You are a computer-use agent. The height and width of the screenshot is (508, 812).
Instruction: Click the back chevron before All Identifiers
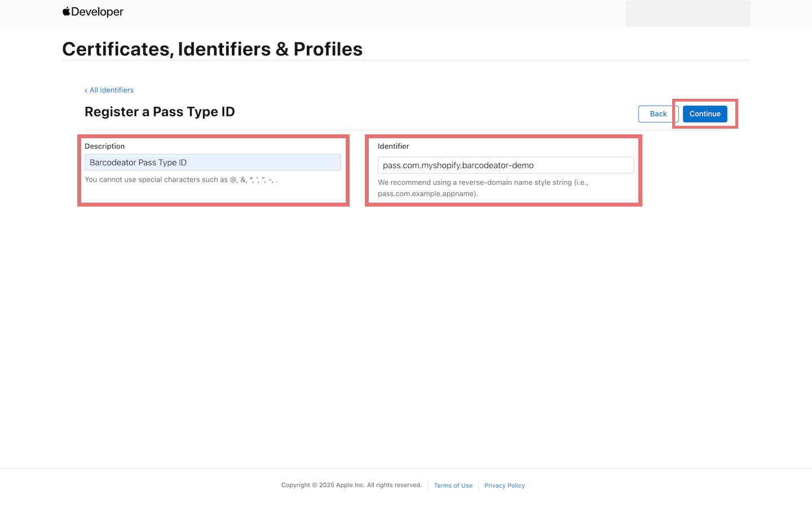(86, 90)
